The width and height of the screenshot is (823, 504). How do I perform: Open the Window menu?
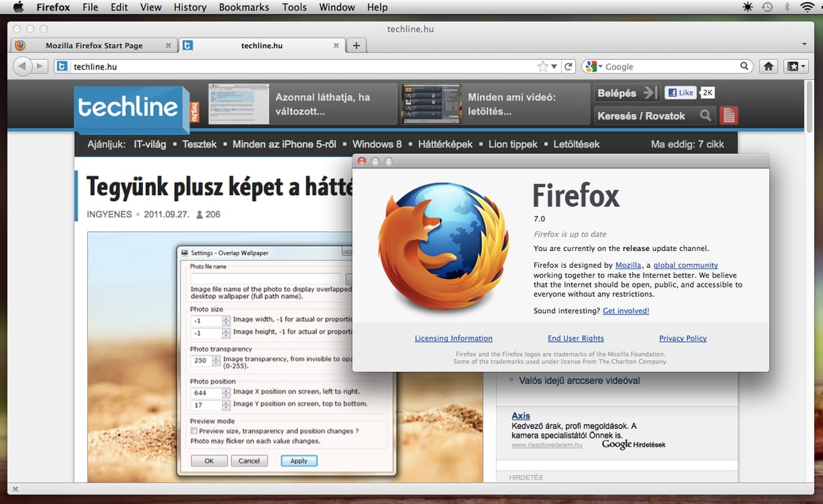click(337, 7)
